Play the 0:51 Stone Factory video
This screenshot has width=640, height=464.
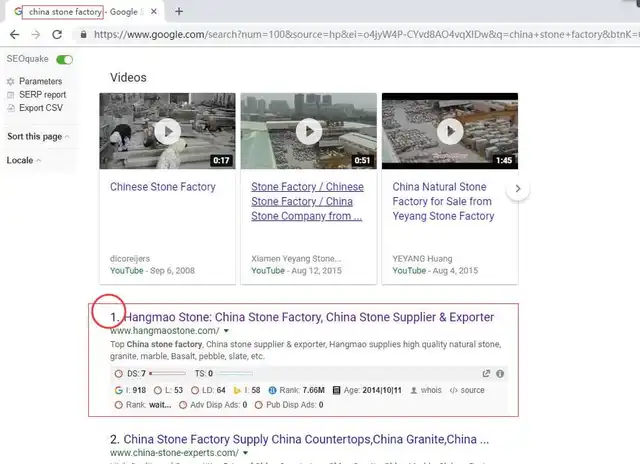point(309,131)
